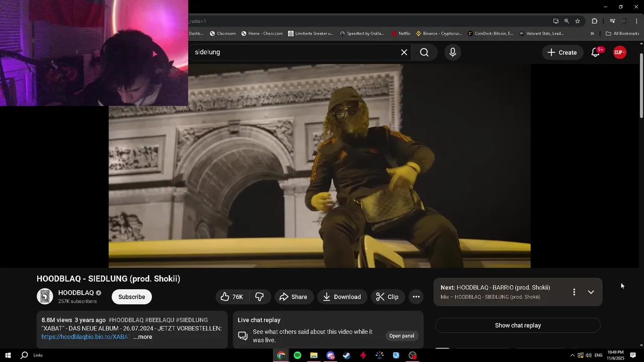The image size is (644, 362).
Task: Open the HOODBLAQ channel name link
Action: [x=76, y=293]
